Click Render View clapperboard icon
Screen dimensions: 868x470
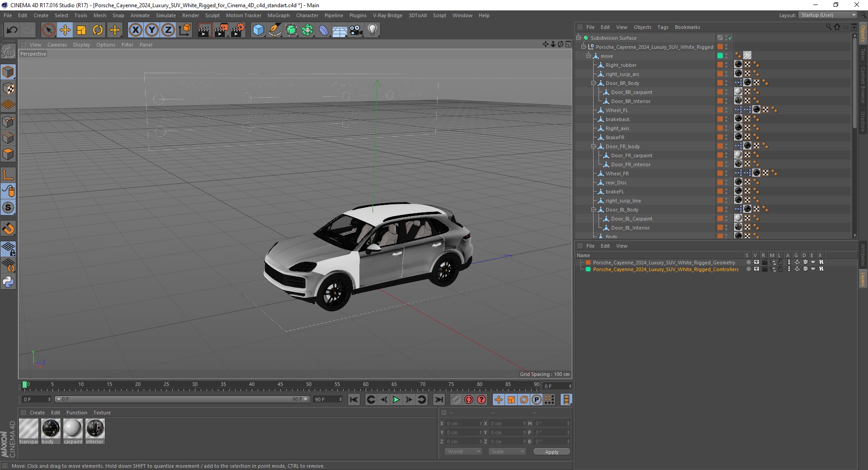(x=204, y=30)
